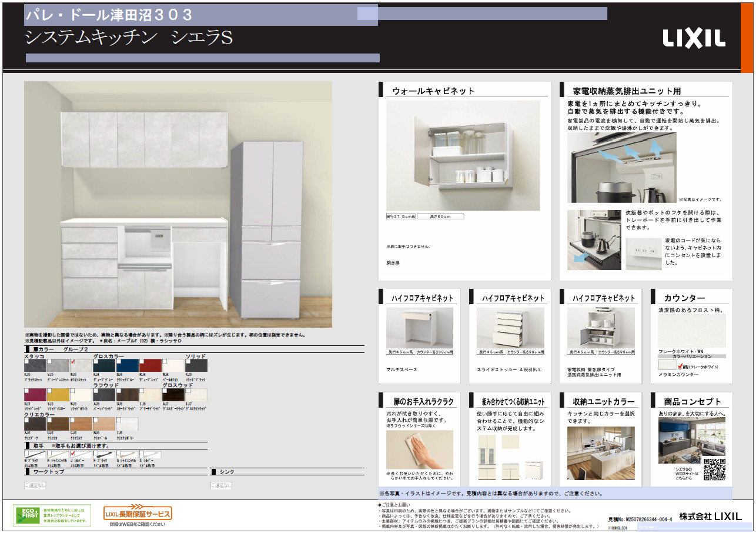Pick the red RJ4 ディープレッド swatch
Viewport: 756px width, 533px height.
pyautogui.click(x=150, y=365)
